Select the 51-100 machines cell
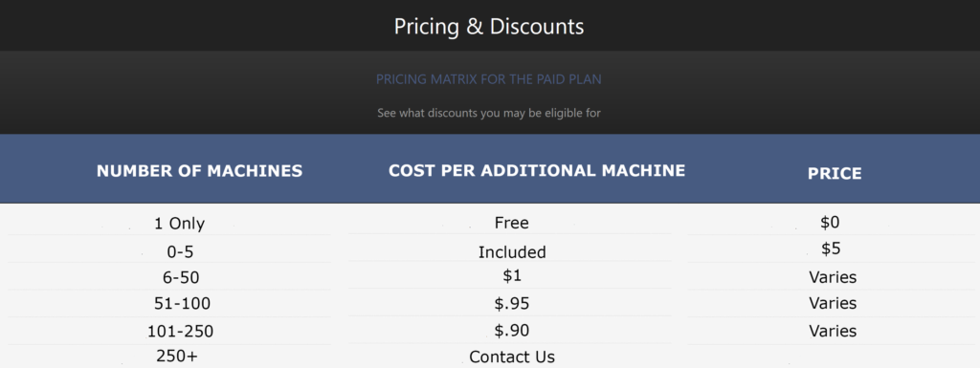980x368 pixels. [x=182, y=304]
